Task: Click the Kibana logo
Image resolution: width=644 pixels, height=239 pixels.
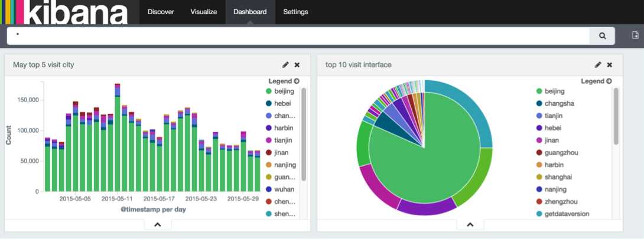Action: [x=65, y=12]
